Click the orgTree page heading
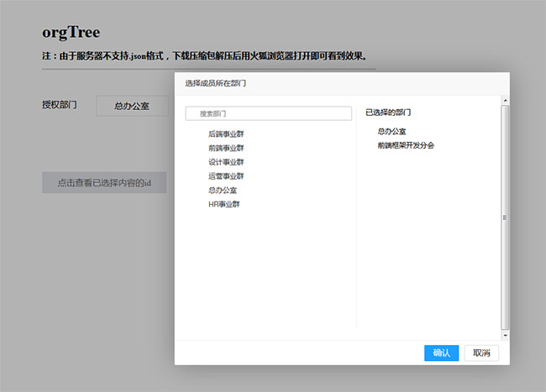546x392 pixels. pyautogui.click(x=71, y=34)
